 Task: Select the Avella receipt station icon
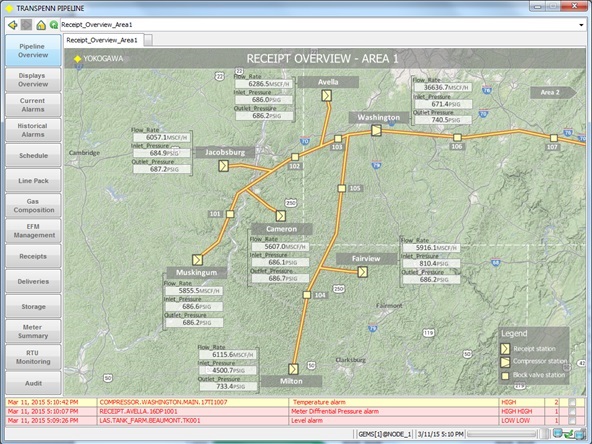(x=327, y=96)
